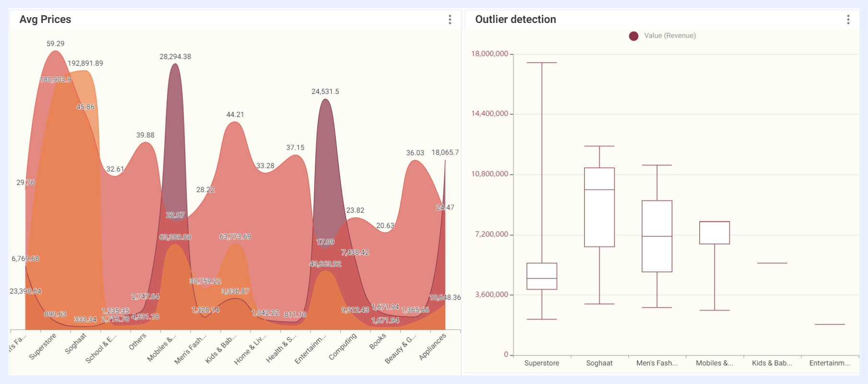Click Soghaat axis label in Outlier detection

click(x=599, y=363)
